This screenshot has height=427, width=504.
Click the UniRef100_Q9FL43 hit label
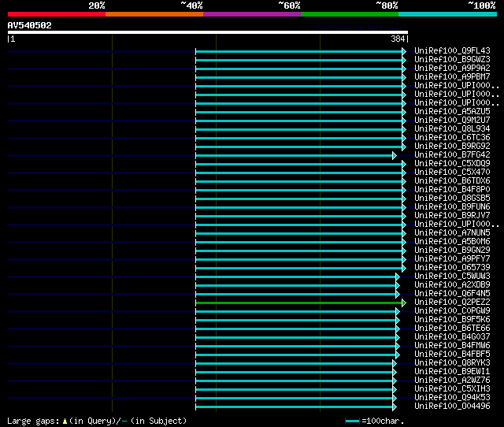pyautogui.click(x=452, y=50)
